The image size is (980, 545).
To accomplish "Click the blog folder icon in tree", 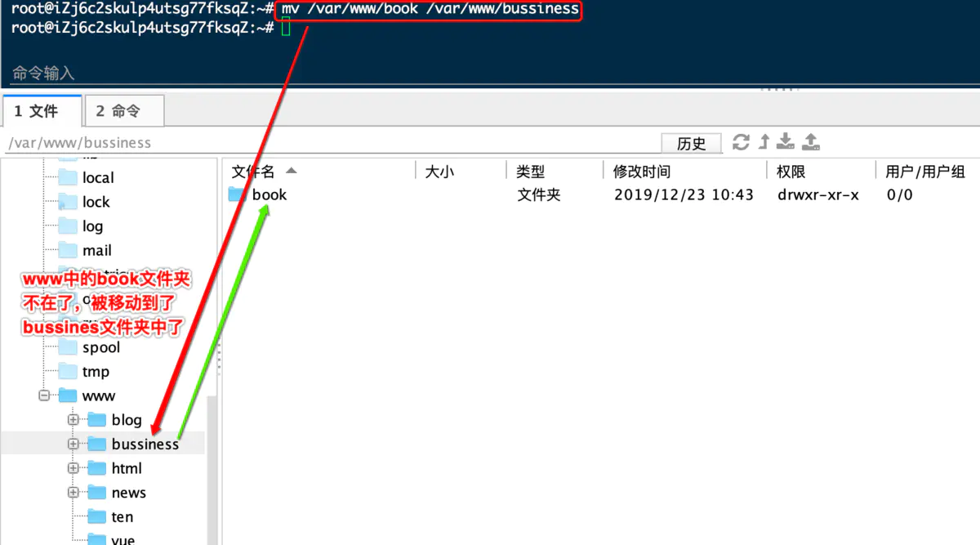I will pos(97,420).
